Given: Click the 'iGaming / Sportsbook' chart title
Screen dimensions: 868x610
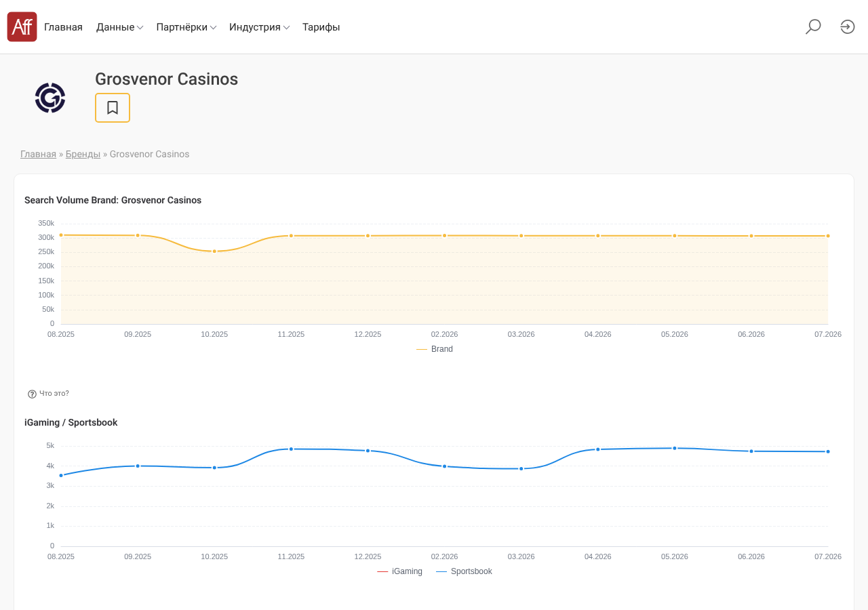Looking at the screenshot, I should click(x=71, y=422).
